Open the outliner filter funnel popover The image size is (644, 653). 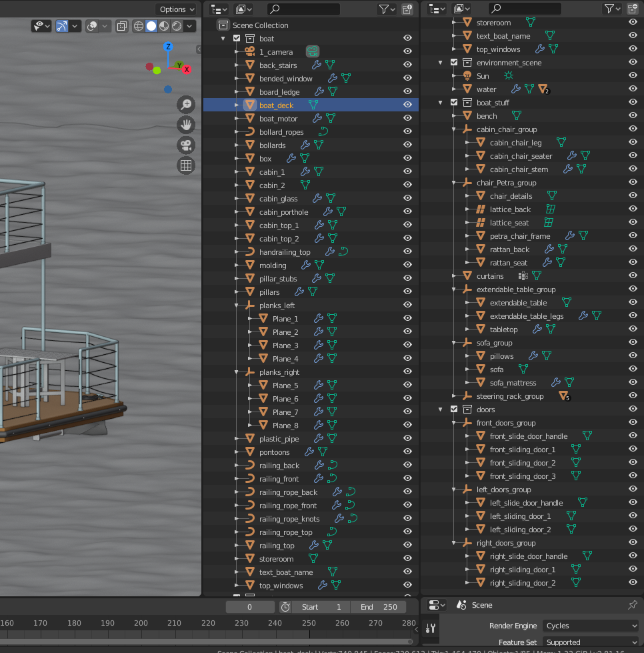pos(383,9)
